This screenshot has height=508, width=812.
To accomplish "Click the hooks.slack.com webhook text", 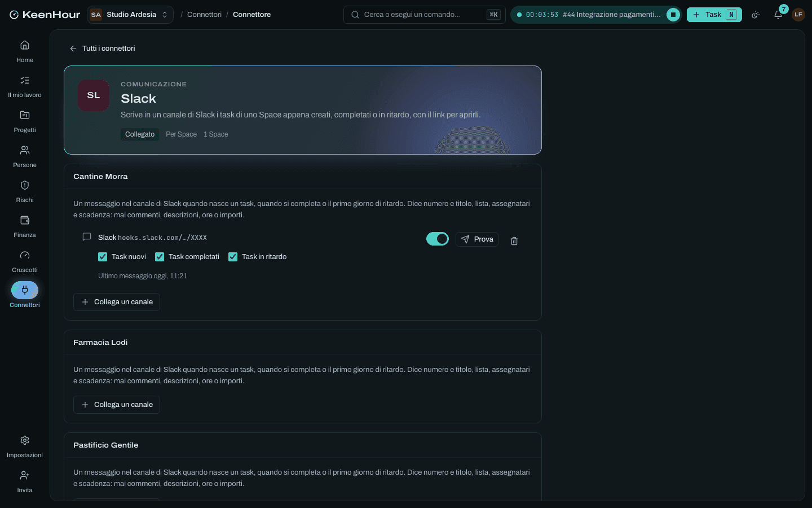I will pos(162,238).
